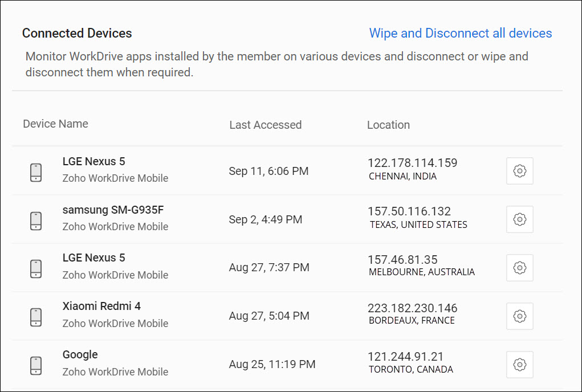Click Wipe and Disconnect all devices link
This screenshot has width=582, height=392.
pos(461,33)
